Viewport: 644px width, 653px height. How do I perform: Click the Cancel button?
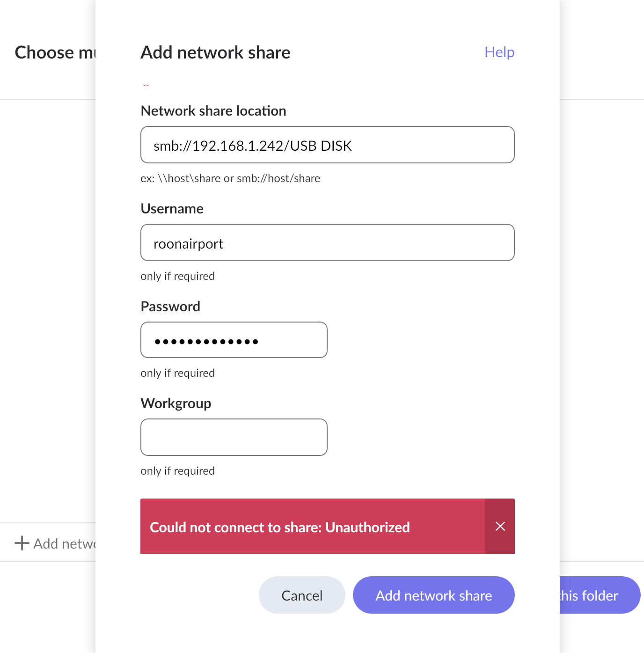click(302, 595)
